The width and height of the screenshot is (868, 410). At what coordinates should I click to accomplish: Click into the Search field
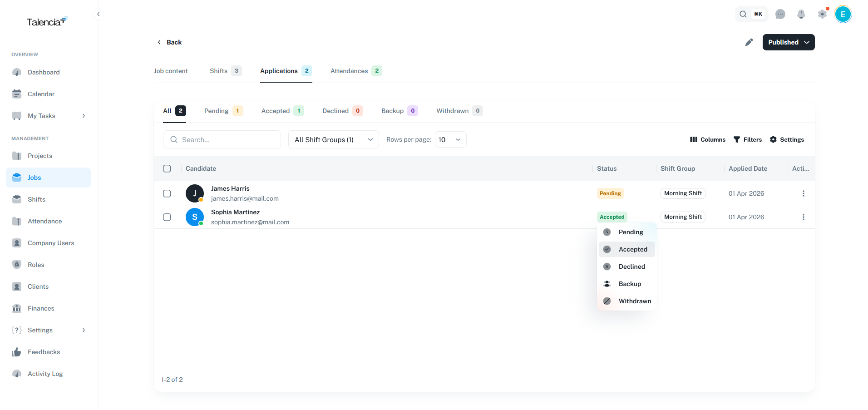click(222, 139)
